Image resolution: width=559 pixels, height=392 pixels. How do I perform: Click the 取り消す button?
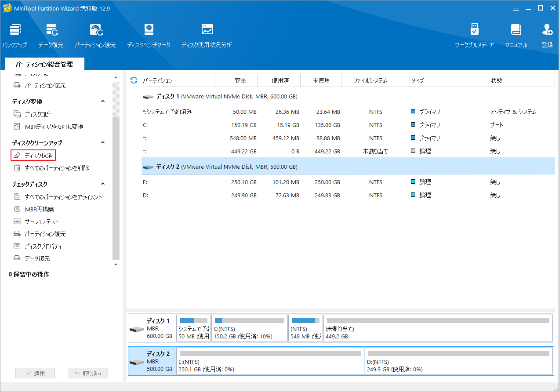[88, 374]
